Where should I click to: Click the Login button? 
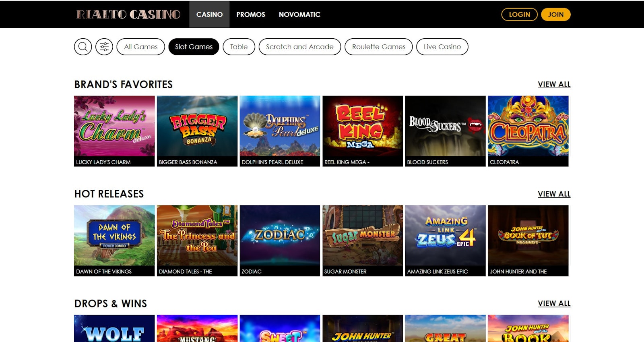(519, 15)
